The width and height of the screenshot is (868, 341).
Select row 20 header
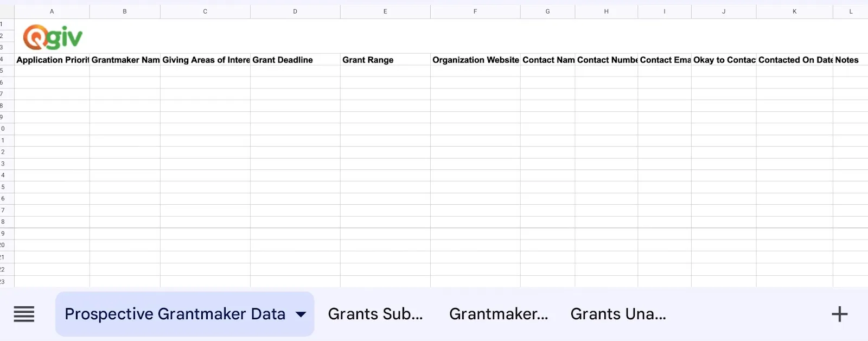[x=7, y=245]
